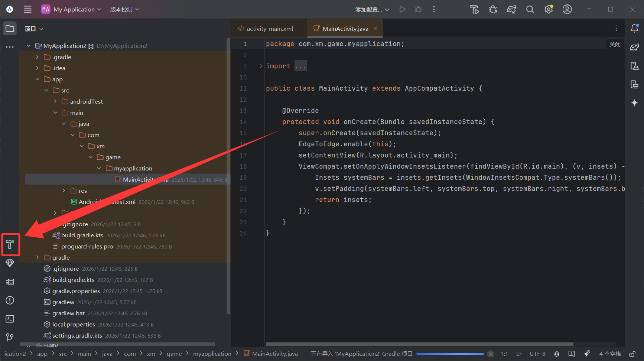Open the notifications bell panel

(634, 29)
